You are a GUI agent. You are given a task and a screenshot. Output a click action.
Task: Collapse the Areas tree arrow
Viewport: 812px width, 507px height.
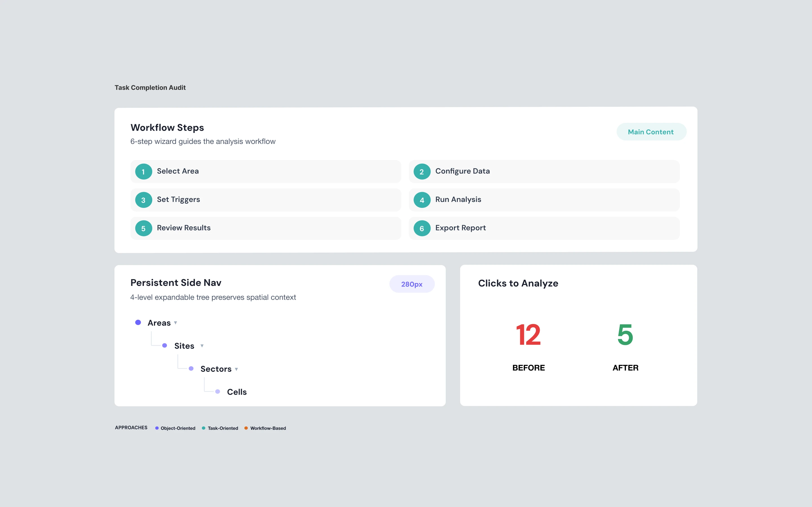coord(175,323)
